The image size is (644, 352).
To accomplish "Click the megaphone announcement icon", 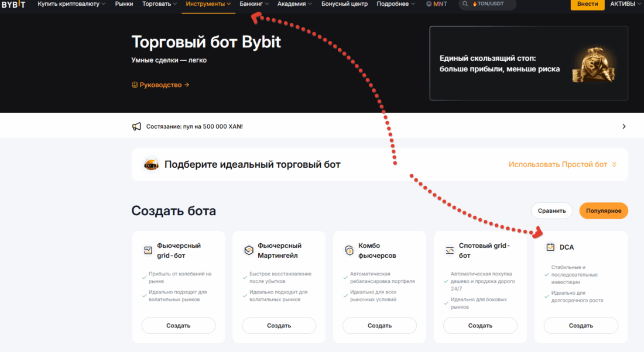I will pyautogui.click(x=136, y=126).
